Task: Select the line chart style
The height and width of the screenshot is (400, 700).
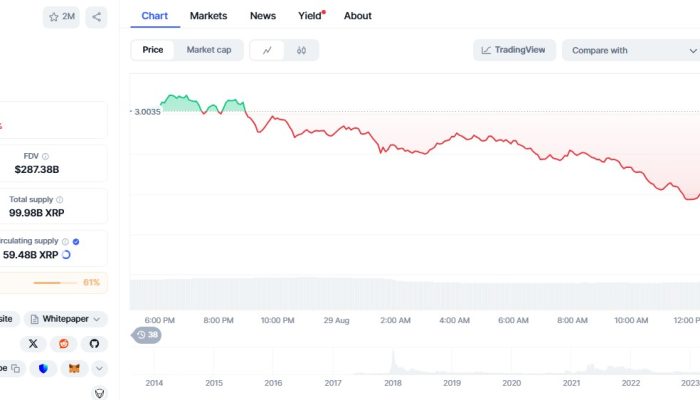Action: [x=267, y=50]
